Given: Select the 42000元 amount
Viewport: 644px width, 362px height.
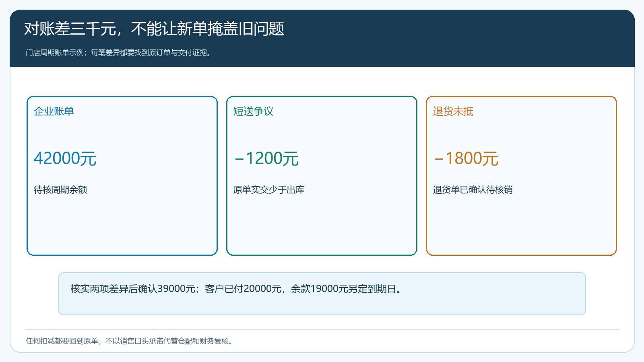Looking at the screenshot, I should tap(65, 158).
